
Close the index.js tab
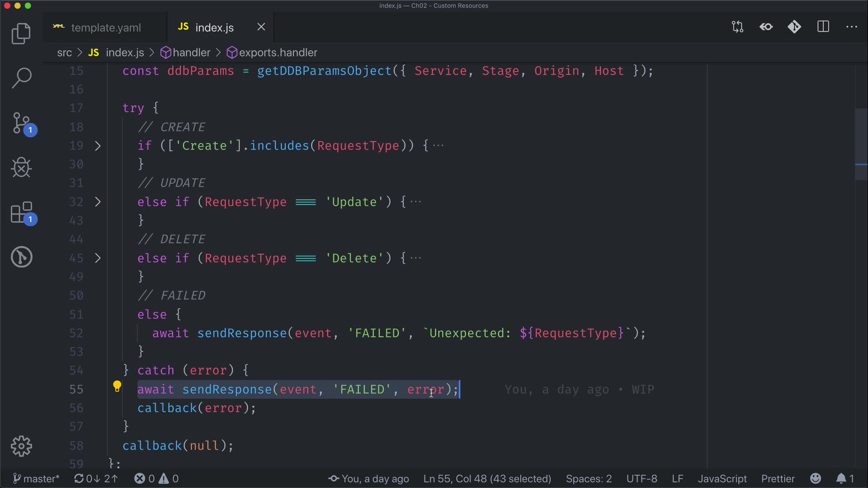point(261,27)
